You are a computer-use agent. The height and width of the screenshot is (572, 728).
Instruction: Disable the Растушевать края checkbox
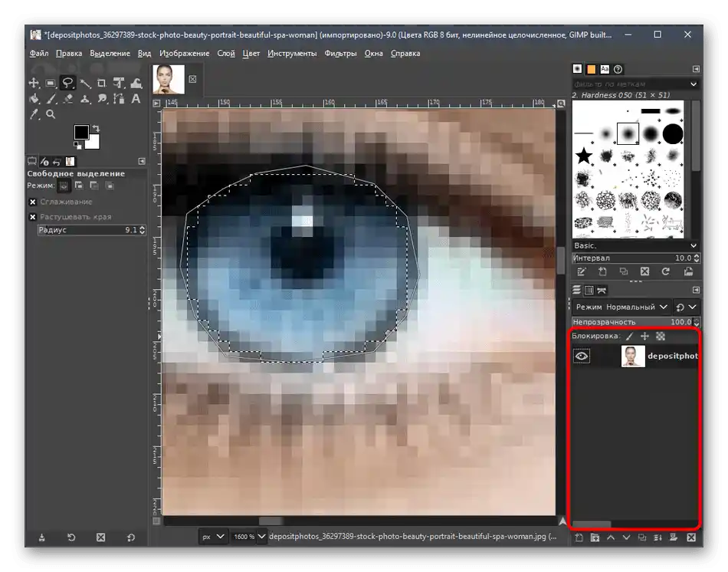pyautogui.click(x=33, y=217)
